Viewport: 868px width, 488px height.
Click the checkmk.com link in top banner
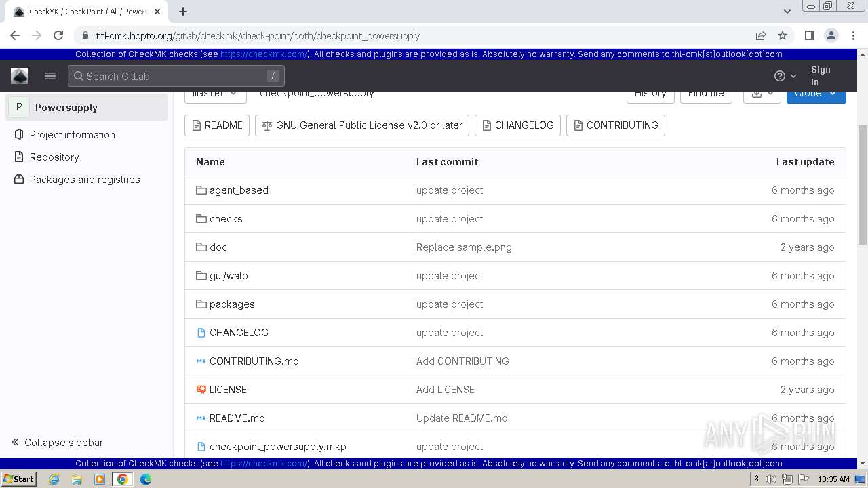coord(264,54)
